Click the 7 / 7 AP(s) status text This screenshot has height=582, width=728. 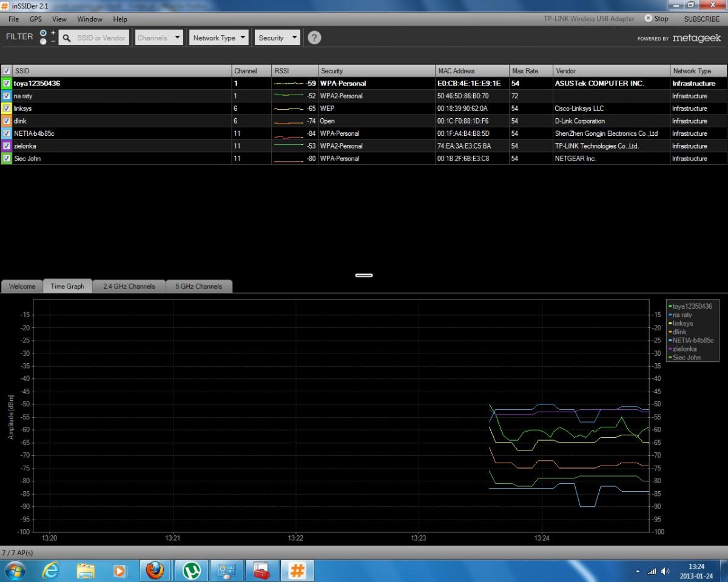click(18, 553)
